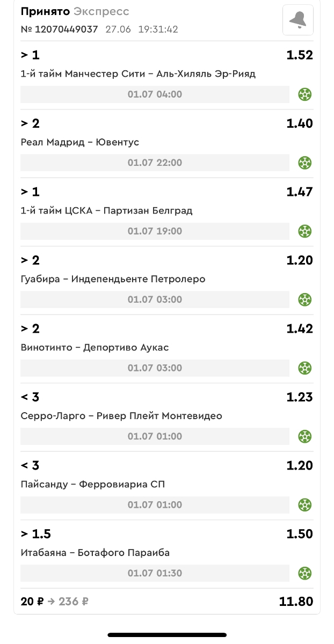Tap the 01.07 22:00 date bar

pyautogui.click(x=155, y=163)
